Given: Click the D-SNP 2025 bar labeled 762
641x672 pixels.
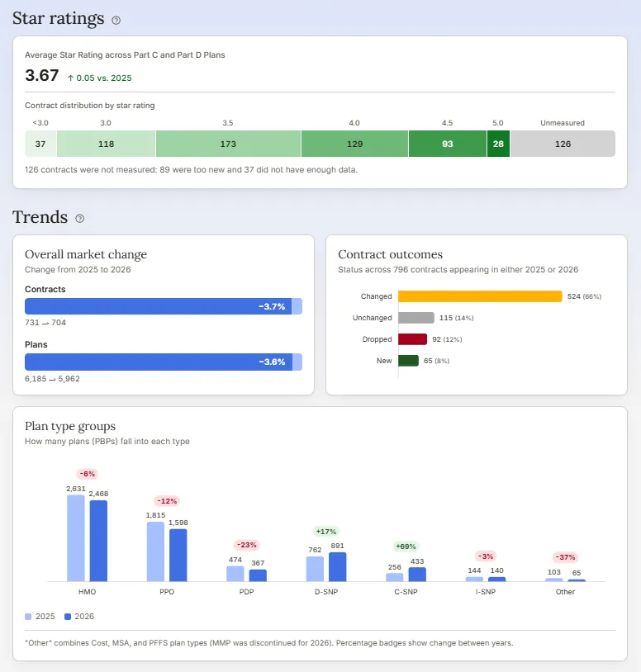Looking at the screenshot, I should [x=316, y=569].
